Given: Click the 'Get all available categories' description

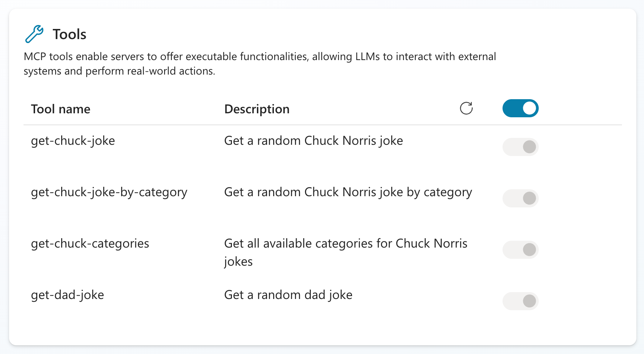Looking at the screenshot, I should tap(346, 243).
